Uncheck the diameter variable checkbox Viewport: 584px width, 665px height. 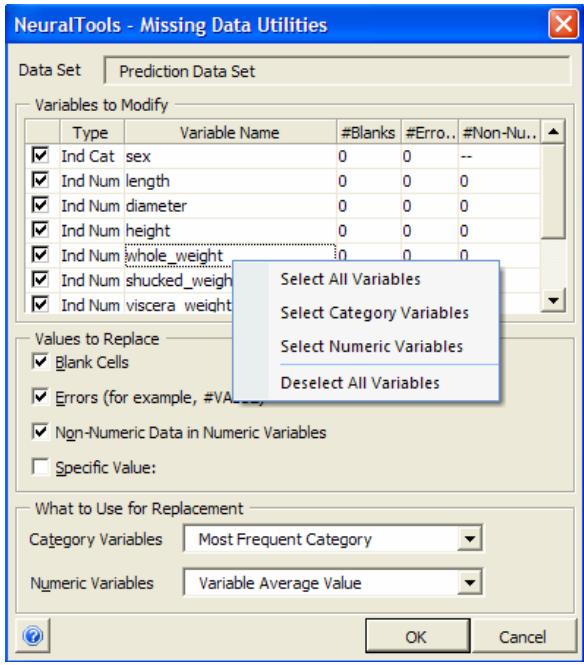tap(40, 205)
